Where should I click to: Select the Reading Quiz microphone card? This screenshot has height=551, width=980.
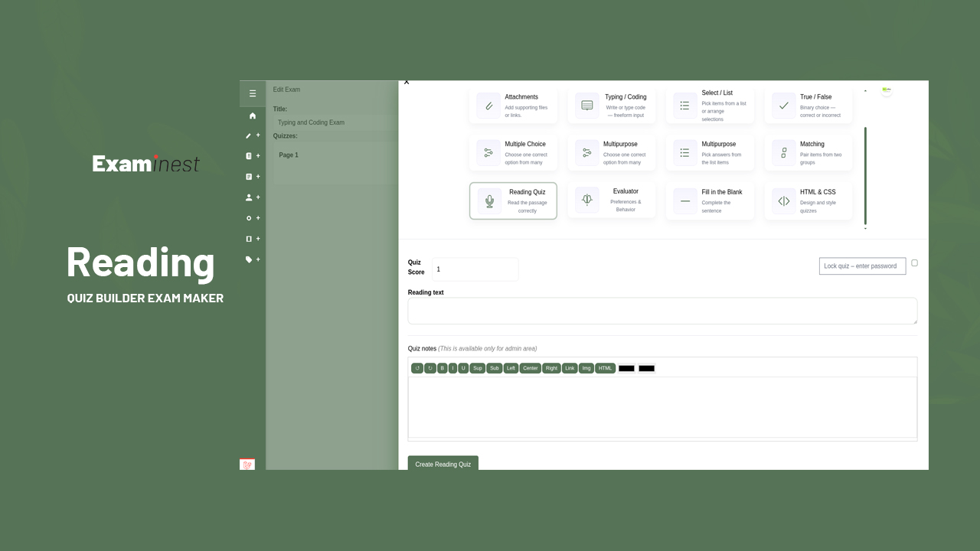513,201
